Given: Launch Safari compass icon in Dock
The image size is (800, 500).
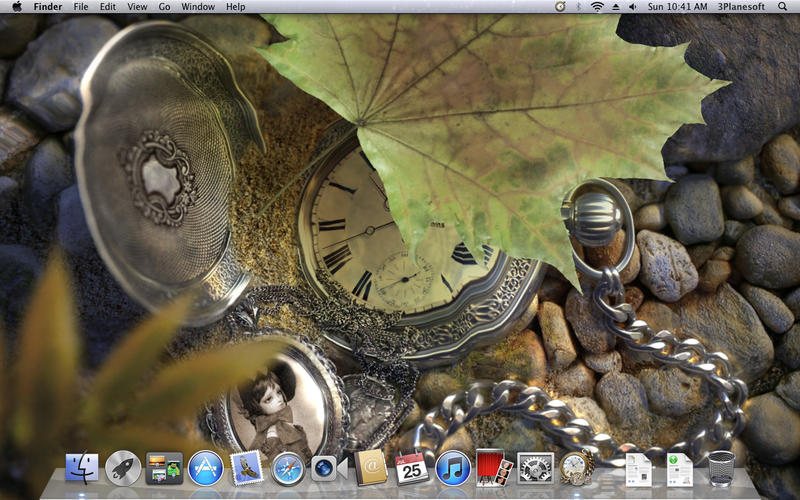Looking at the screenshot, I should click(288, 468).
